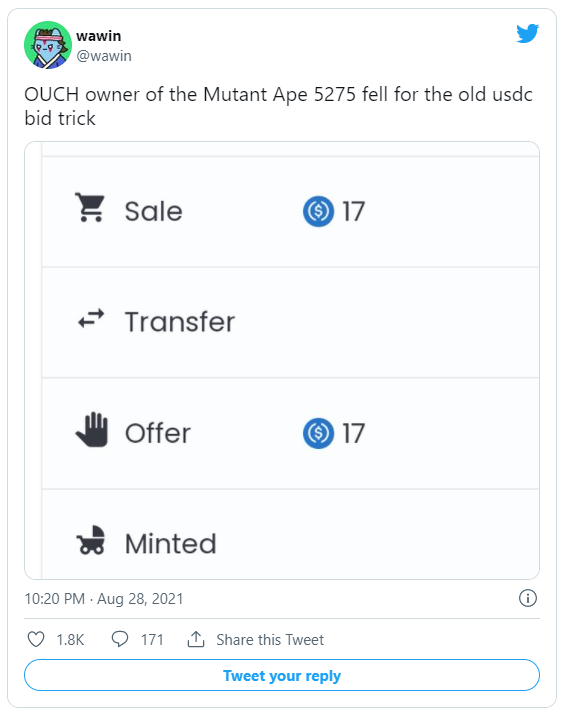The width and height of the screenshot is (567, 719).
Task: Click the USDC coin icon in Offer row
Action: (x=319, y=433)
